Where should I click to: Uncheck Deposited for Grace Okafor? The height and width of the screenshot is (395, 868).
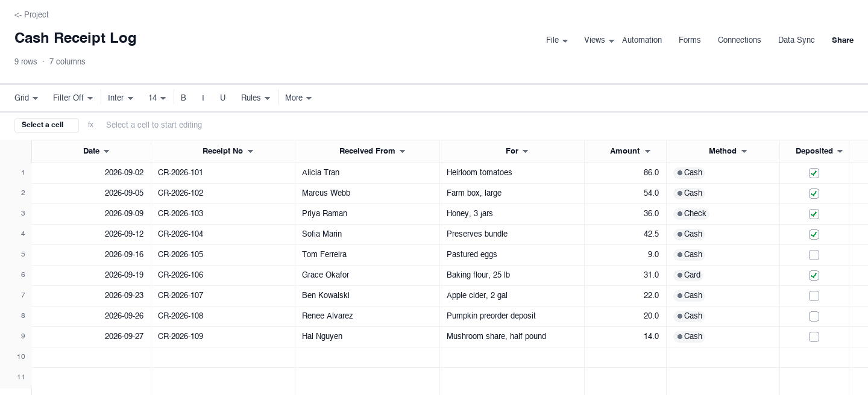pos(814,275)
